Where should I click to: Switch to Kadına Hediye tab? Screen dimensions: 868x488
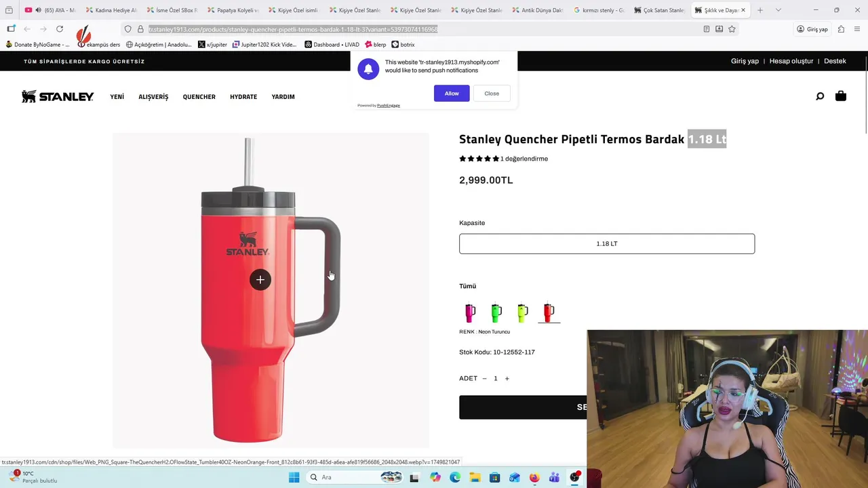point(111,10)
